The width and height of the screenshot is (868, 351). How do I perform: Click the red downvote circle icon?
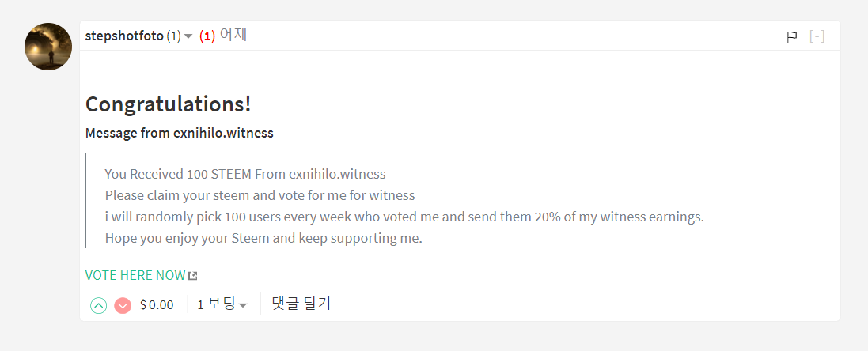(123, 305)
